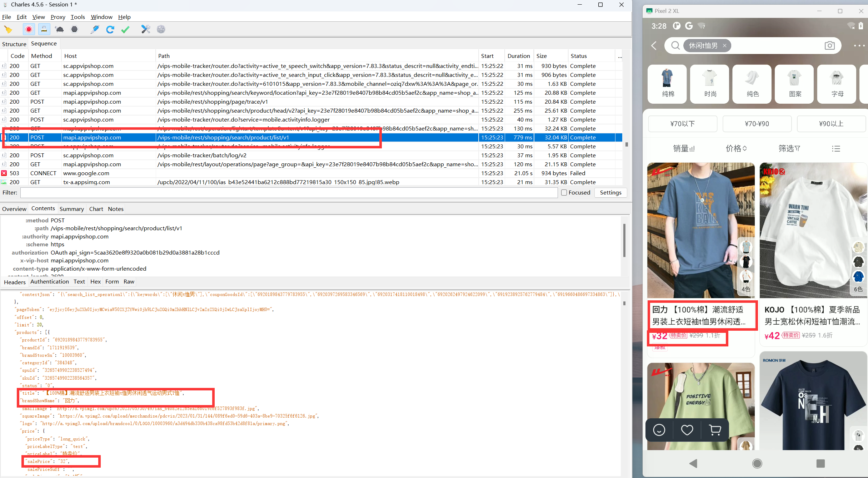Tap the shopping cart icon
This screenshot has width=868, height=478.
[715, 430]
